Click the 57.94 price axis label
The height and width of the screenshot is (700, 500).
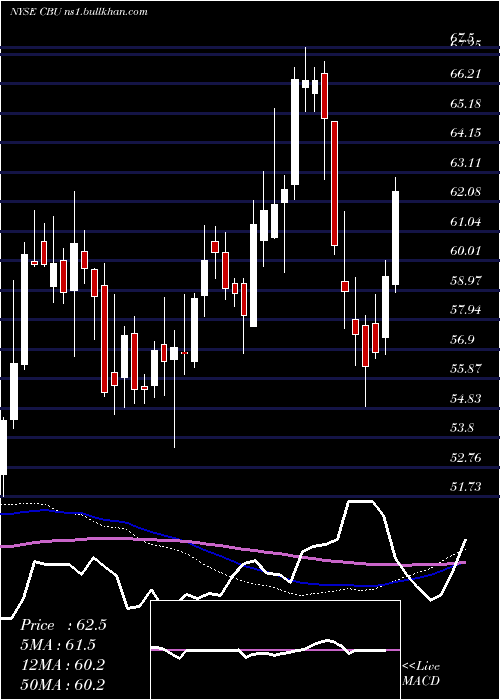466,310
